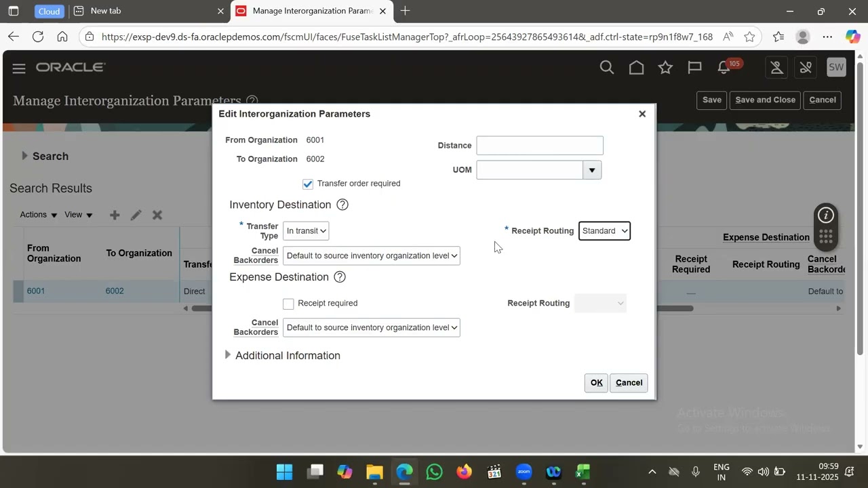
Task: Open Zoom from taskbar
Action: [524, 472]
